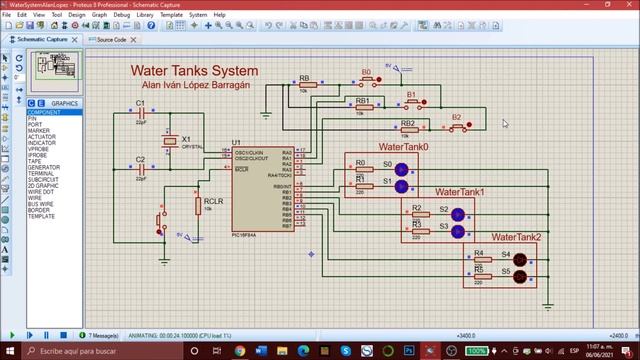Click the C button in GRAPHICS panel header

[x=31, y=103]
